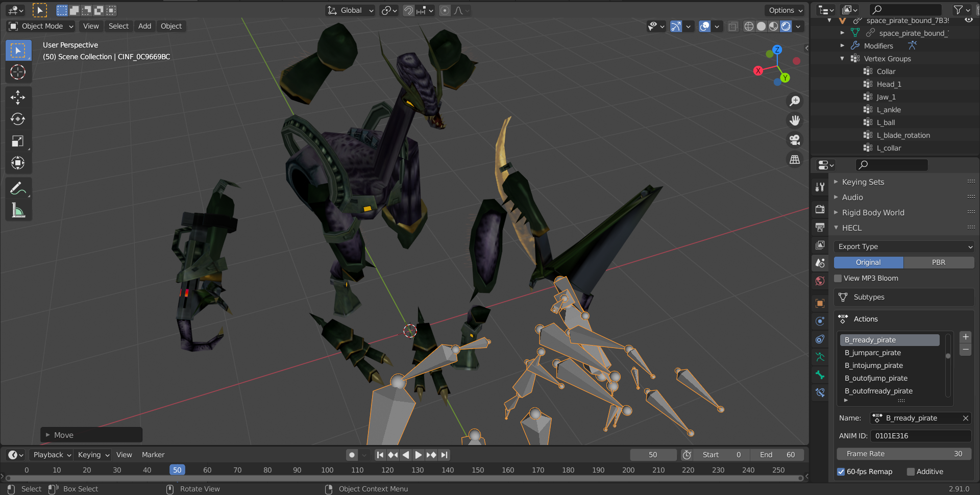980x495 pixels.
Task: Click the Z axis navigation gizmo
Action: coord(777,49)
